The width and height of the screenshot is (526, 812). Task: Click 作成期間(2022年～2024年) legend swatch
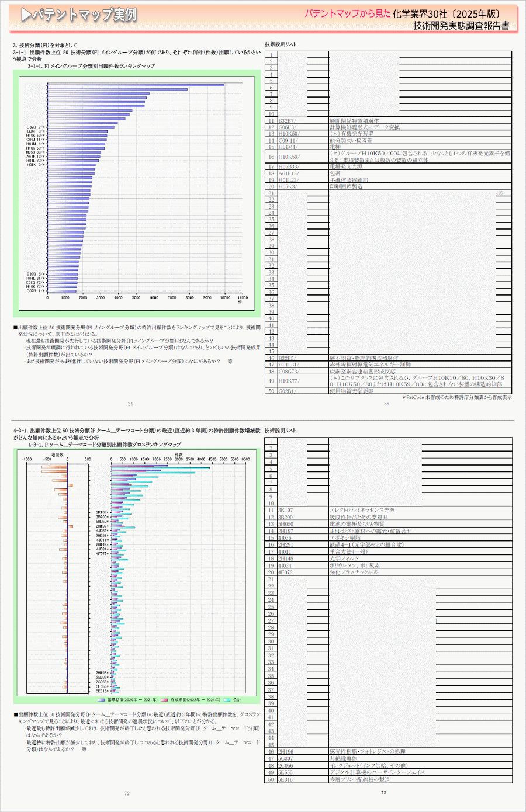pyautogui.click(x=164, y=700)
